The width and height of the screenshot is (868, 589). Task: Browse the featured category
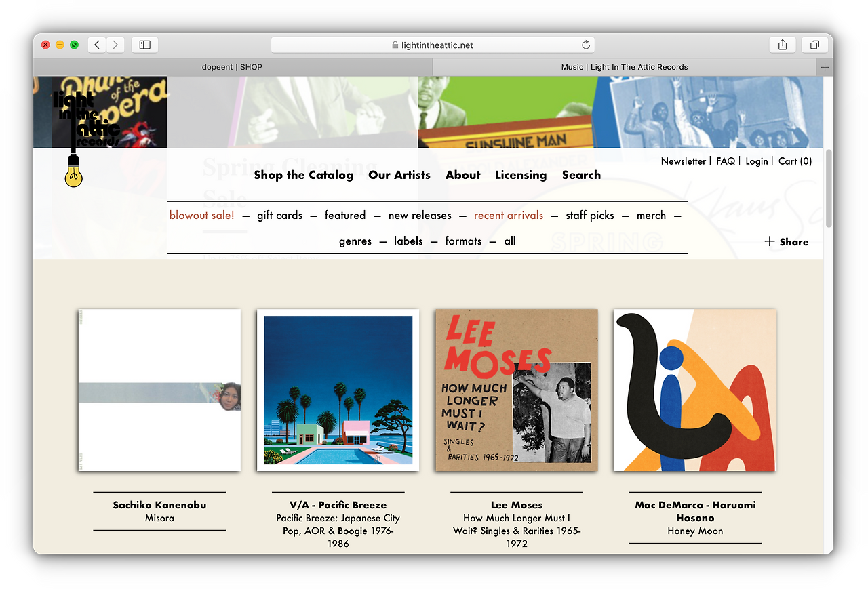point(345,215)
